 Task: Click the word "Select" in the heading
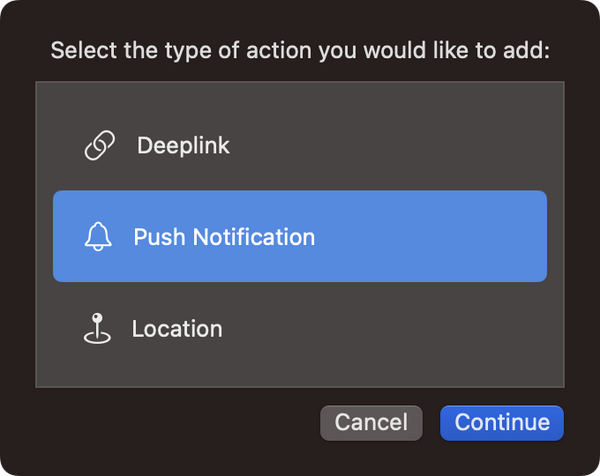[x=80, y=50]
